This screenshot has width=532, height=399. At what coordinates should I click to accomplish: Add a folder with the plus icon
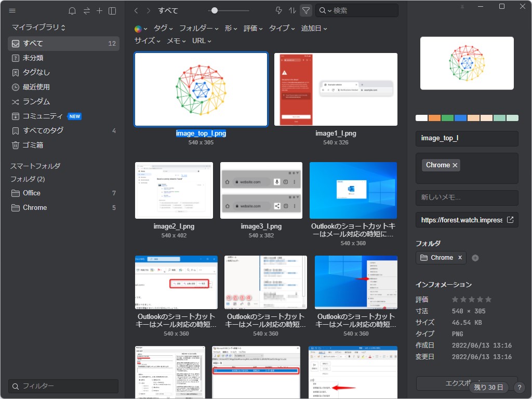pyautogui.click(x=475, y=257)
